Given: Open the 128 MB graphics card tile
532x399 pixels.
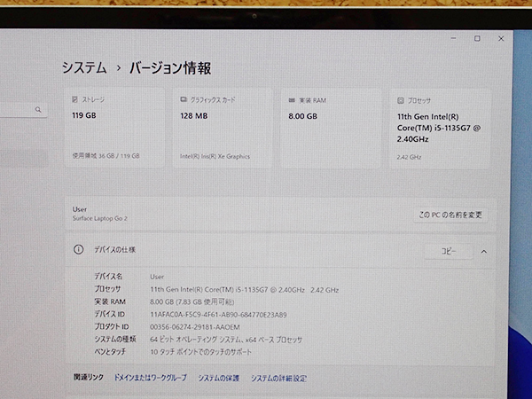Looking at the screenshot, I should [223, 129].
